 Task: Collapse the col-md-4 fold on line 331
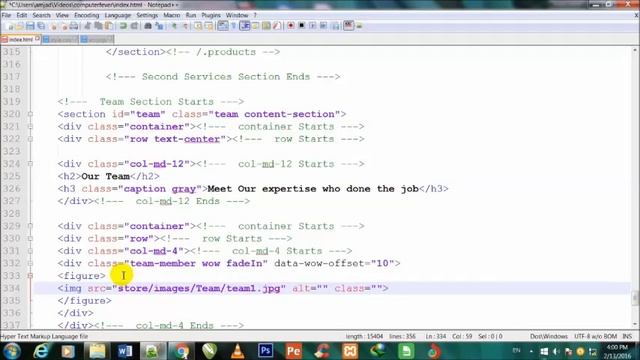click(x=30, y=251)
